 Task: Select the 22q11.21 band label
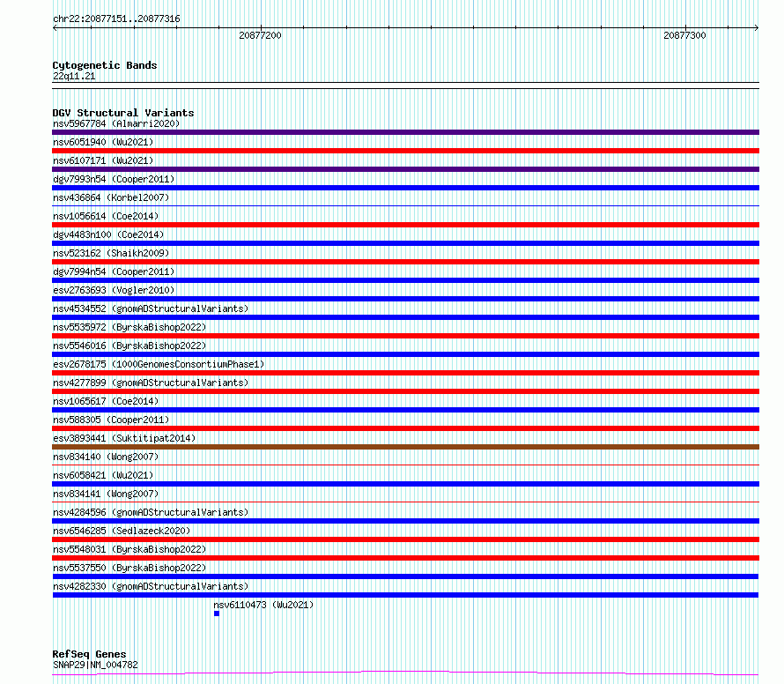click(x=74, y=76)
